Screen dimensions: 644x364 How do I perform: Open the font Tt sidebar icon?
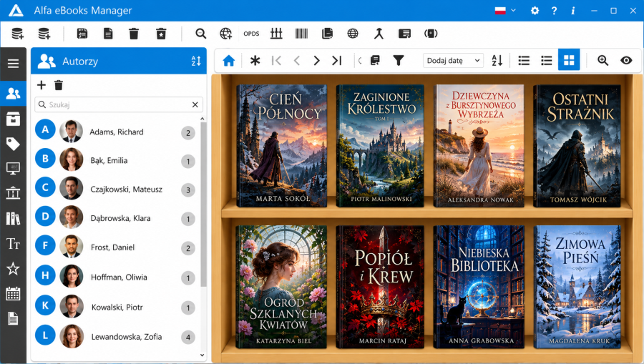(x=13, y=244)
